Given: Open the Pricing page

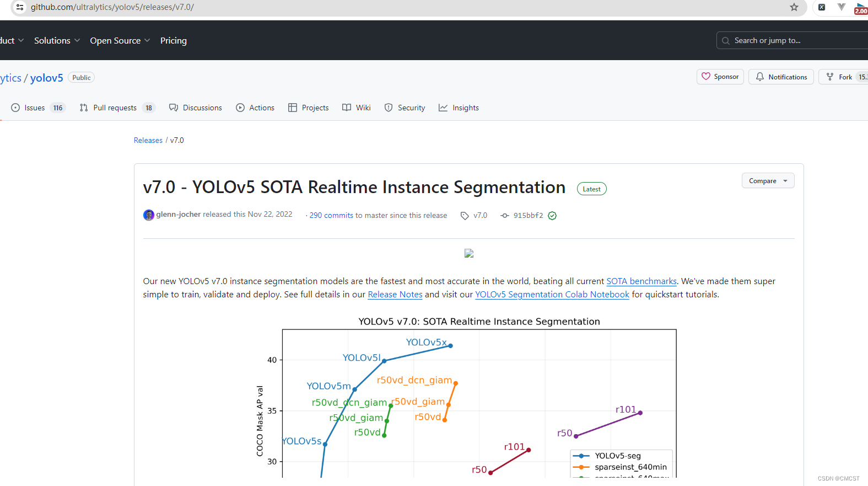Looking at the screenshot, I should point(174,40).
